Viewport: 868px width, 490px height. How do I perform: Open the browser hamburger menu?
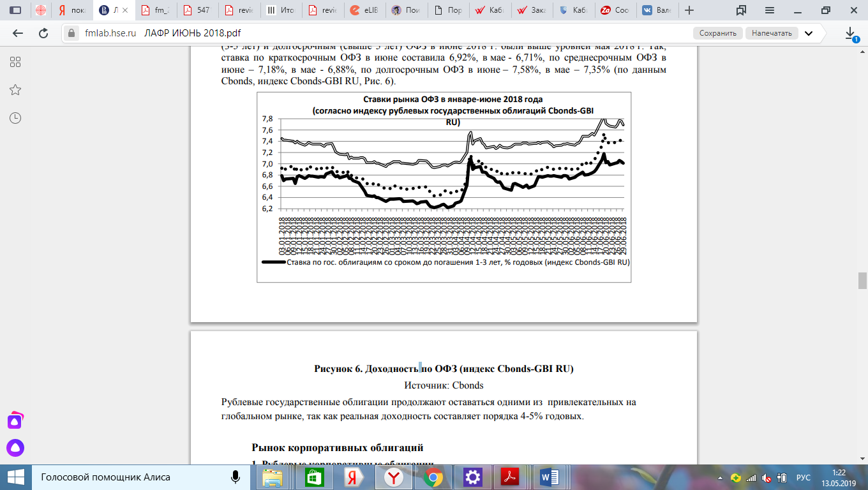tap(770, 10)
